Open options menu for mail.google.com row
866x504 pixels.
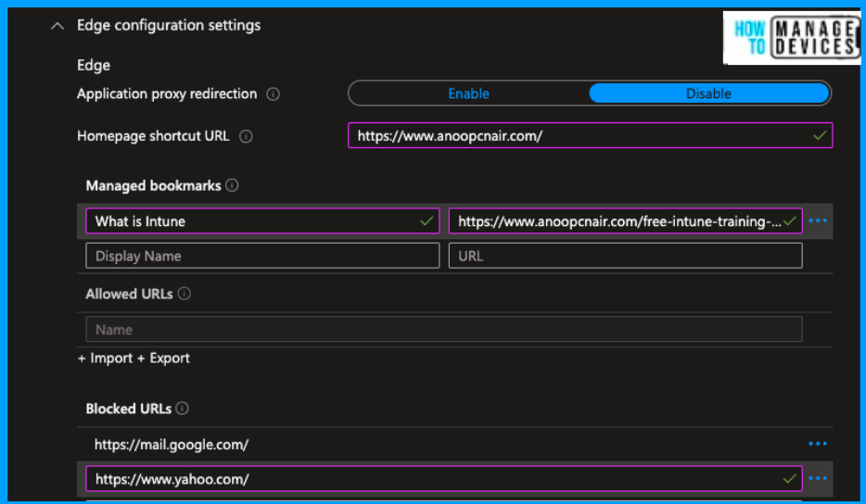(x=818, y=444)
